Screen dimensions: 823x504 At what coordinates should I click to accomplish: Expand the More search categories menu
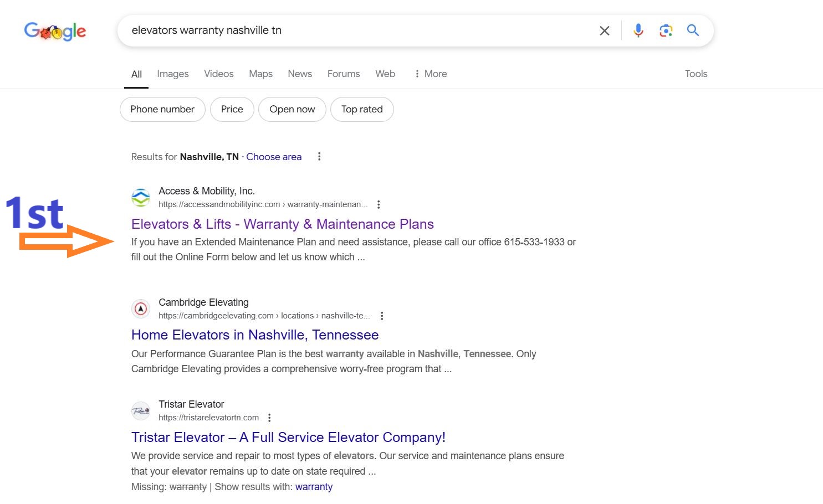431,74
